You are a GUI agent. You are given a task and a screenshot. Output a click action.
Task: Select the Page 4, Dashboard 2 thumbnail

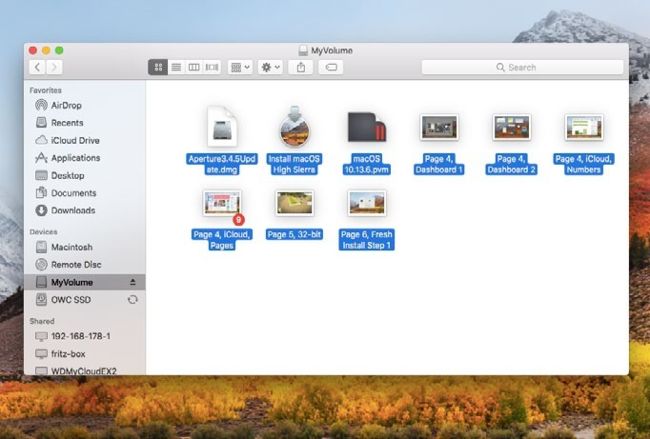click(x=512, y=127)
